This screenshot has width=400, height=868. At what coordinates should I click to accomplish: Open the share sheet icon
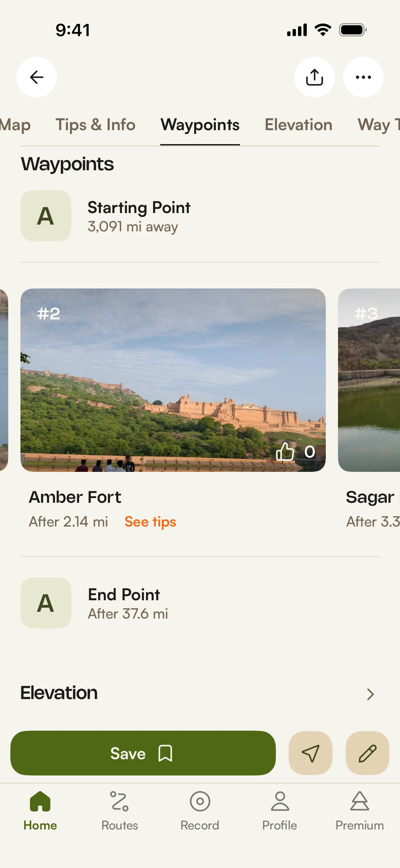pyautogui.click(x=314, y=77)
